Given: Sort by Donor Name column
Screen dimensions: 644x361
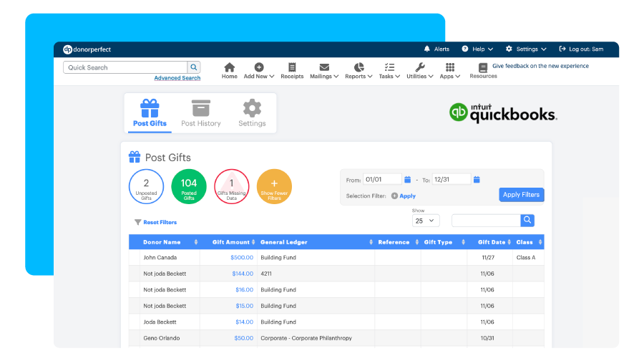Looking at the screenshot, I should coord(169,242).
